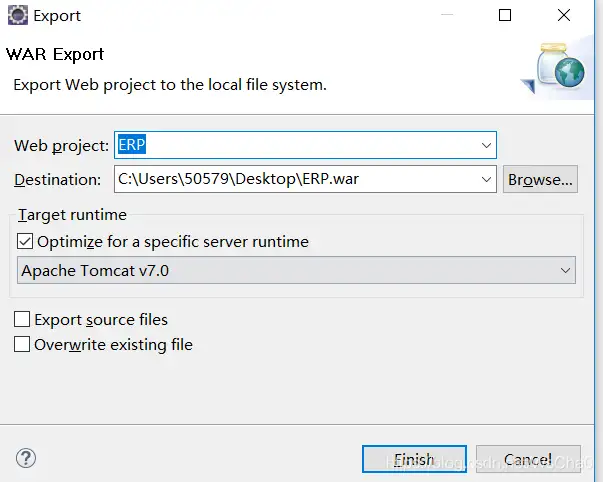The height and width of the screenshot is (482, 603).
Task: Enable the Export source files checkbox
Action: pos(22,320)
